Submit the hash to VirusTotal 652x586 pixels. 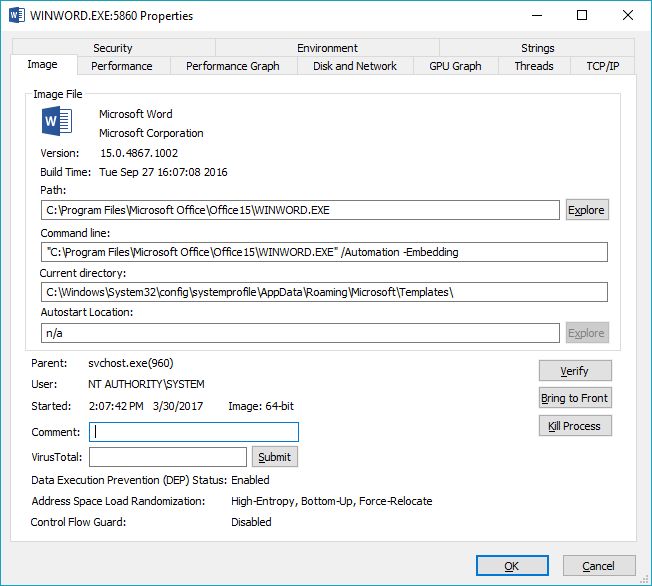pyautogui.click(x=274, y=457)
